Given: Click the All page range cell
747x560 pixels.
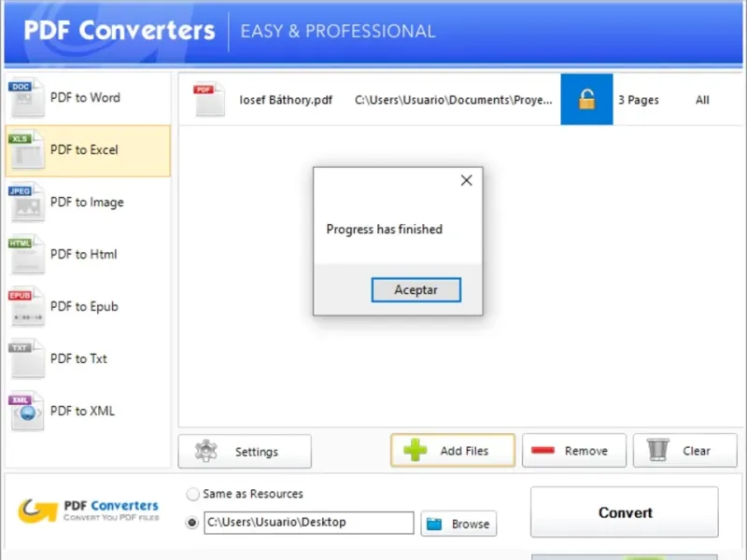Looking at the screenshot, I should 702,100.
